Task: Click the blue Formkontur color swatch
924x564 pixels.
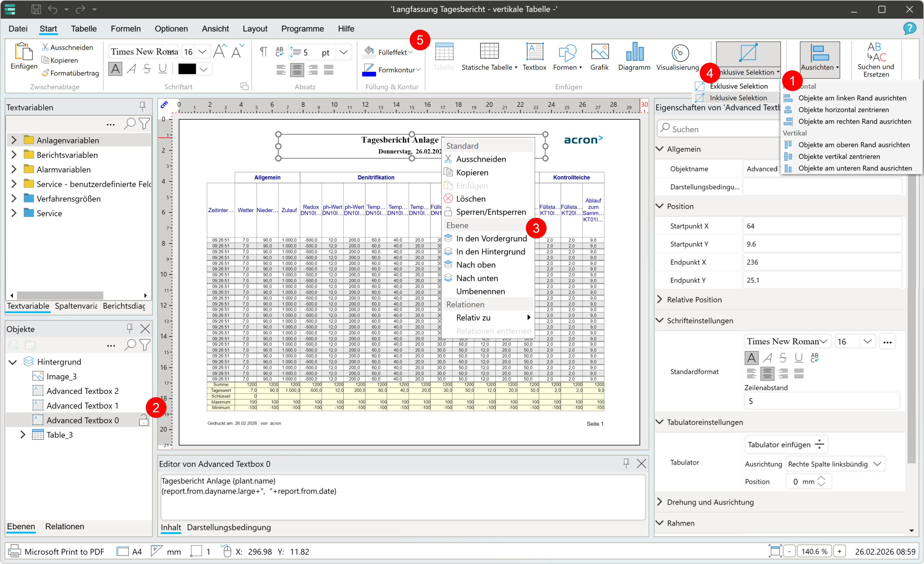Action: pos(369,70)
